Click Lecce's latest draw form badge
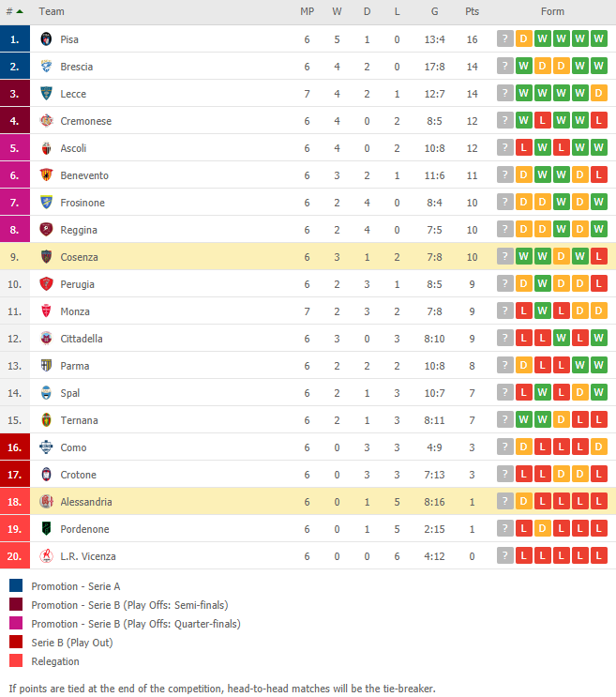Viewport: 616px width, 697px height. [599, 93]
